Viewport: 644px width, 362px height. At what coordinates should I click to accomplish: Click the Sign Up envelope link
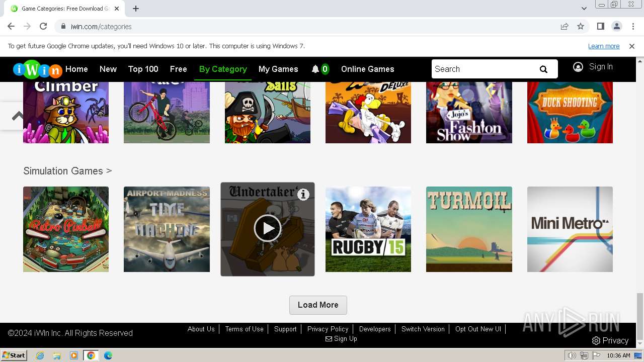pos(341,339)
